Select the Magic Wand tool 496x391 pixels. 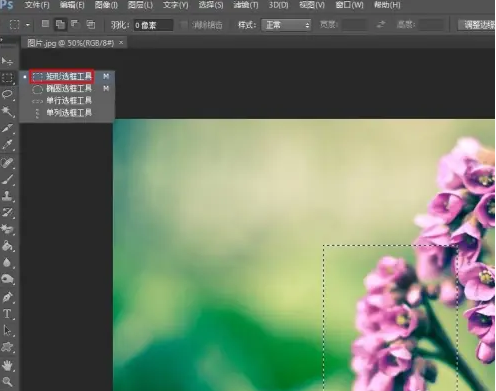tap(7, 111)
